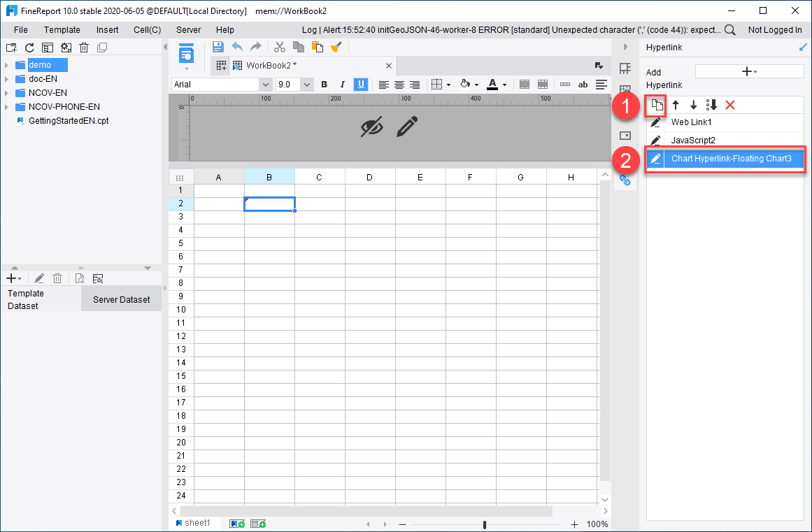Save the WorkBook2 template
This screenshot has height=532, width=812.
pos(218,47)
